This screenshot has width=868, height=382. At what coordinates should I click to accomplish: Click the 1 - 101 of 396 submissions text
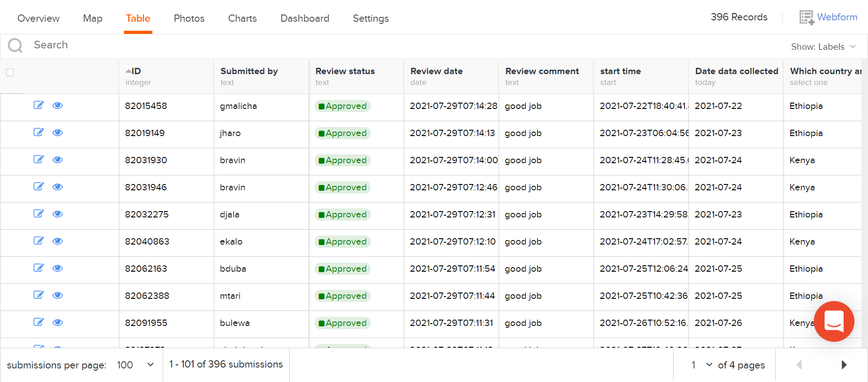click(226, 364)
